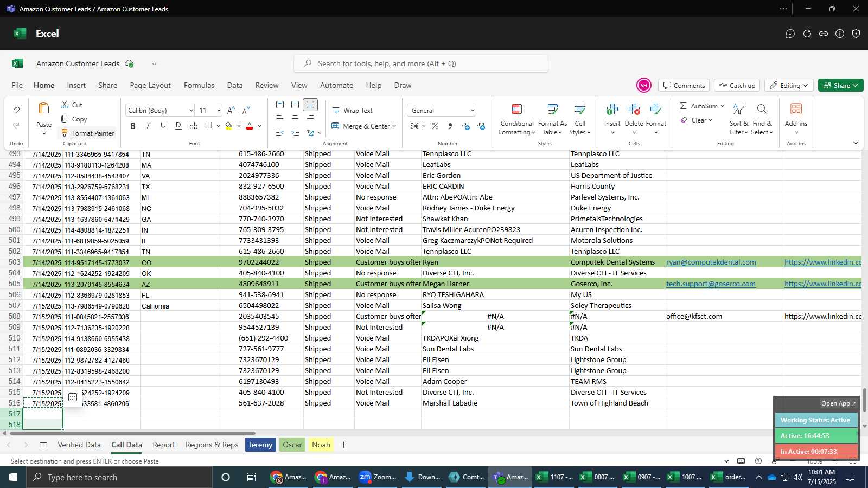Apply strikethrough formatting
Image resolution: width=868 pixels, height=488 pixels.
194,126
